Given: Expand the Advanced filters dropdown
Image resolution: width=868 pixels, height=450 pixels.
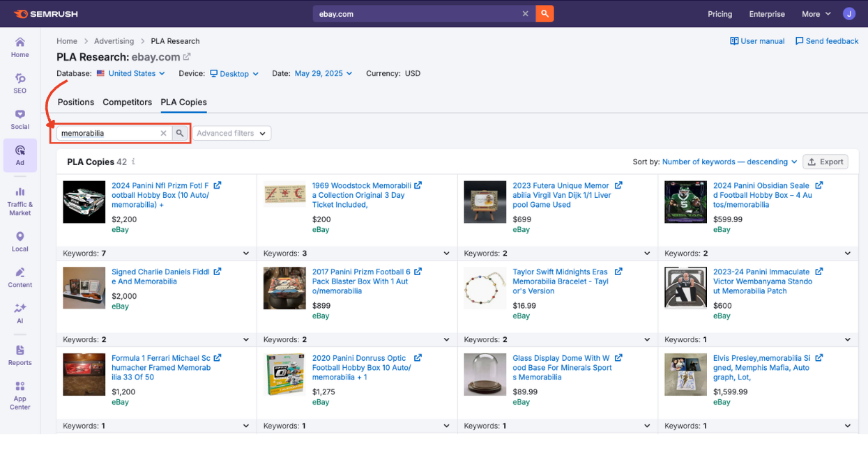Looking at the screenshot, I should click(231, 133).
